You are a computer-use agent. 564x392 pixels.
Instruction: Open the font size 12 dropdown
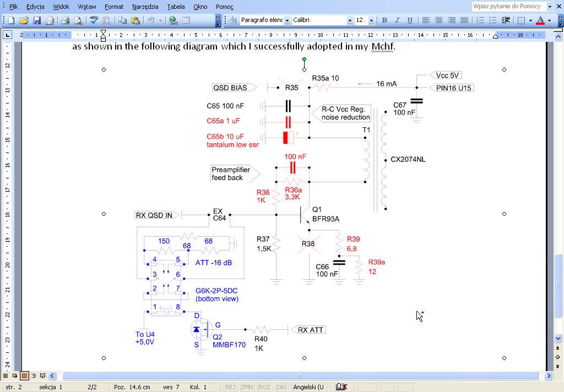(371, 20)
